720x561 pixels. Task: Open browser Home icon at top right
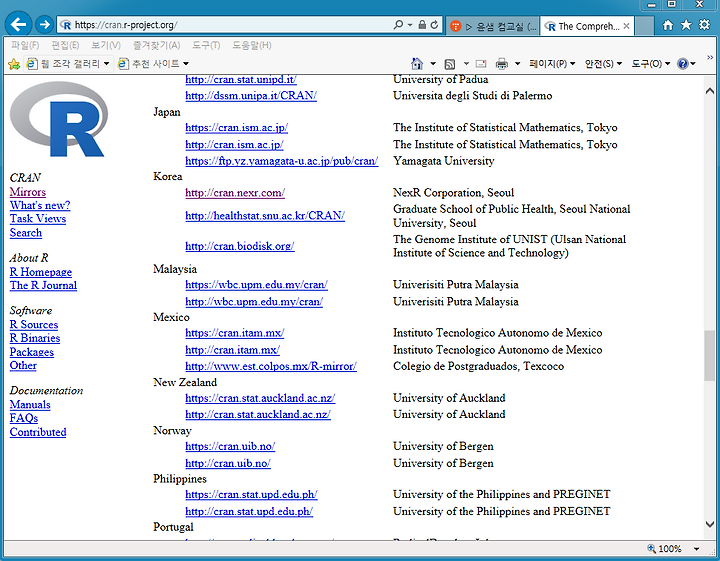point(668,25)
